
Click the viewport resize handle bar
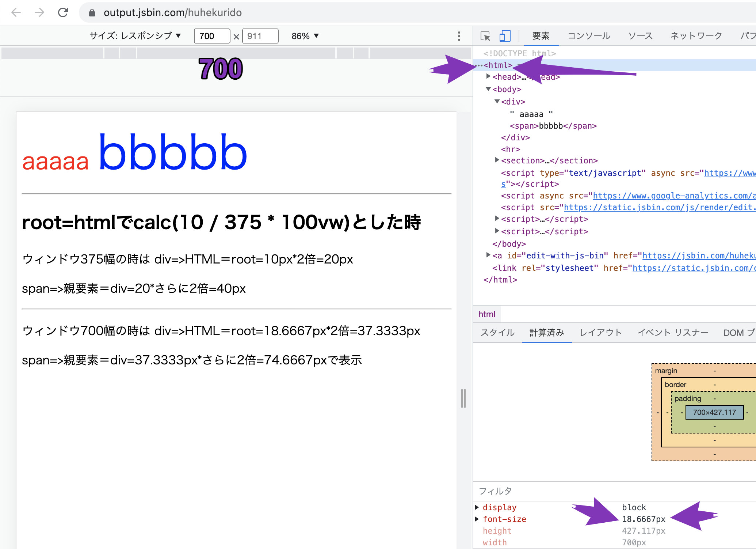(x=463, y=398)
